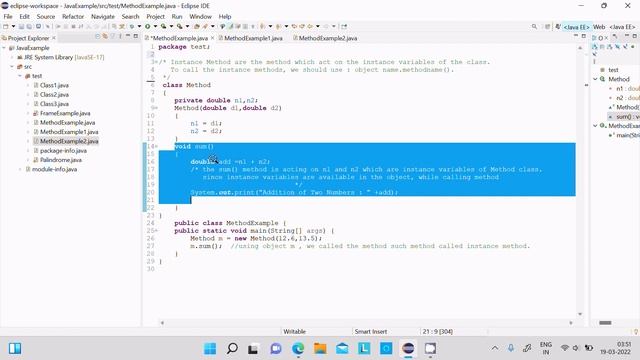The width and height of the screenshot is (640, 360).
Task: Click the Coverage run icon
Action: click(x=163, y=26)
